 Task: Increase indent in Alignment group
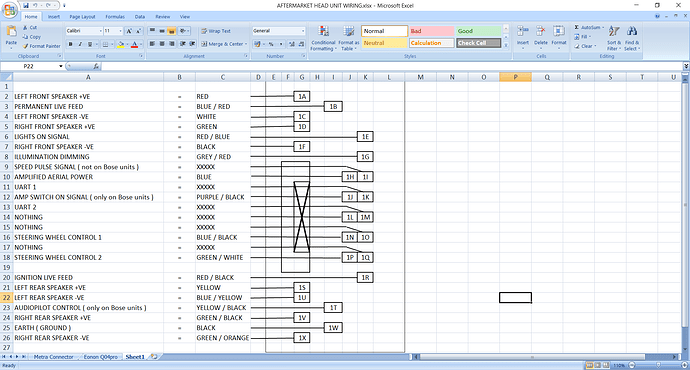pos(192,44)
